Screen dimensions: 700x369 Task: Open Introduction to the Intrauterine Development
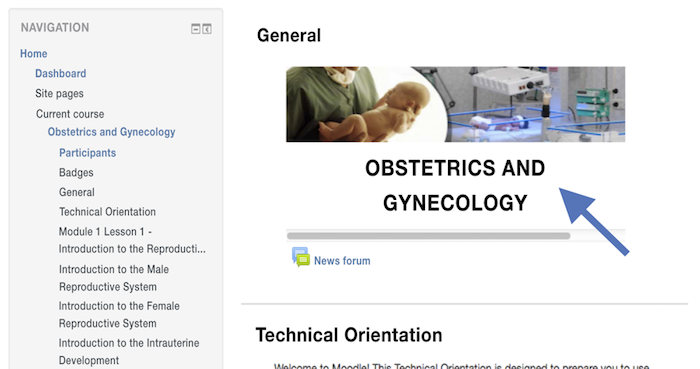(129, 352)
